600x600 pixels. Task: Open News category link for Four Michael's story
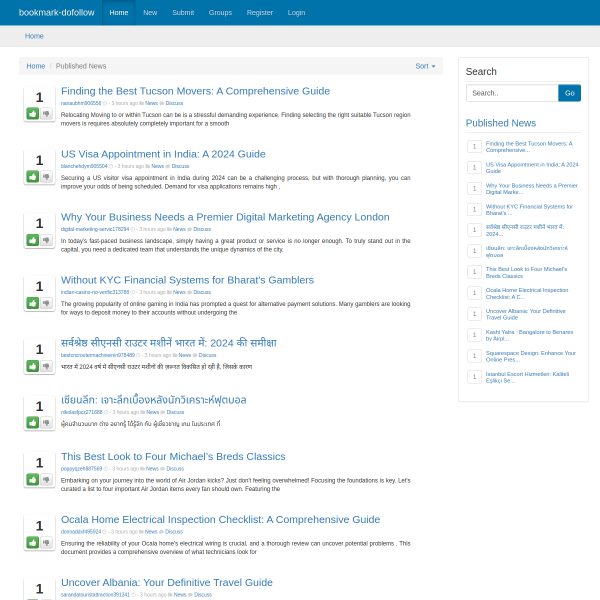152,469
